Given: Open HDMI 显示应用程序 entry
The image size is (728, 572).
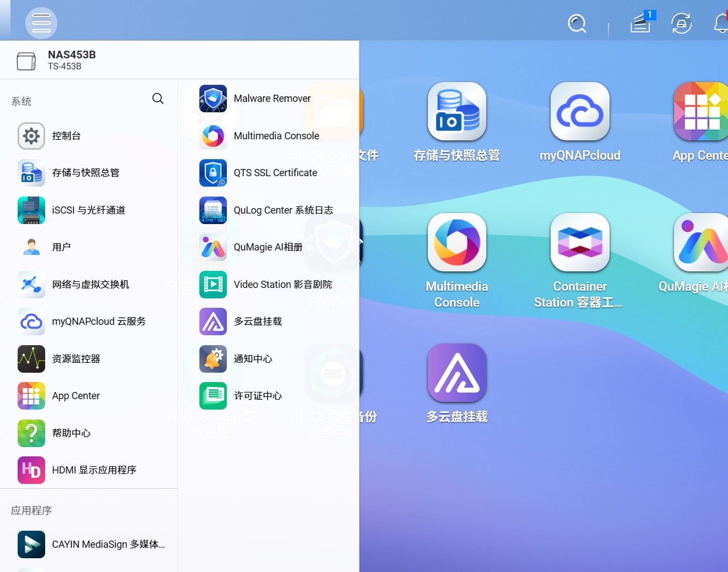Looking at the screenshot, I should [89, 470].
